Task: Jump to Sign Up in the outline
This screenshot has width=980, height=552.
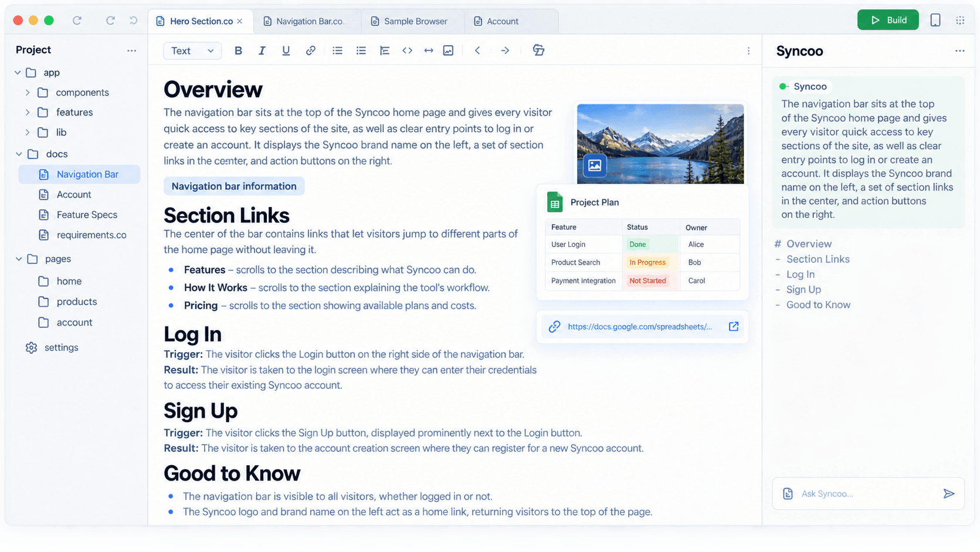Action: [x=803, y=290]
